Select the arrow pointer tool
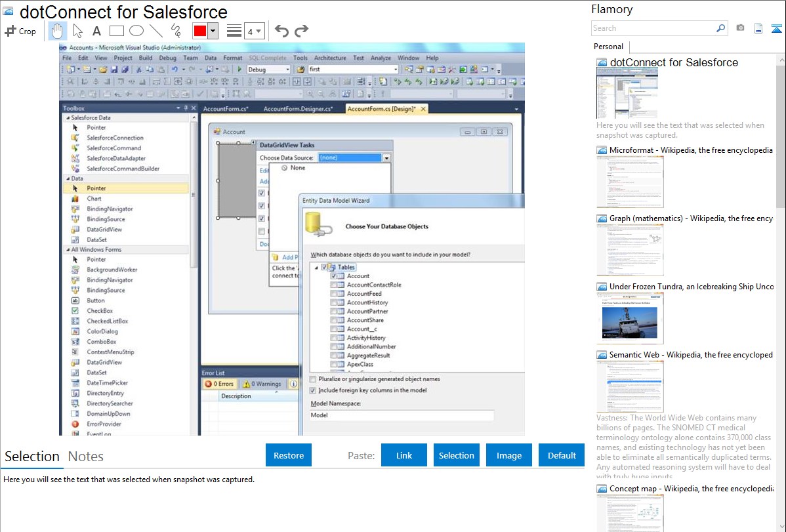The width and height of the screenshot is (786, 532). pyautogui.click(x=77, y=31)
